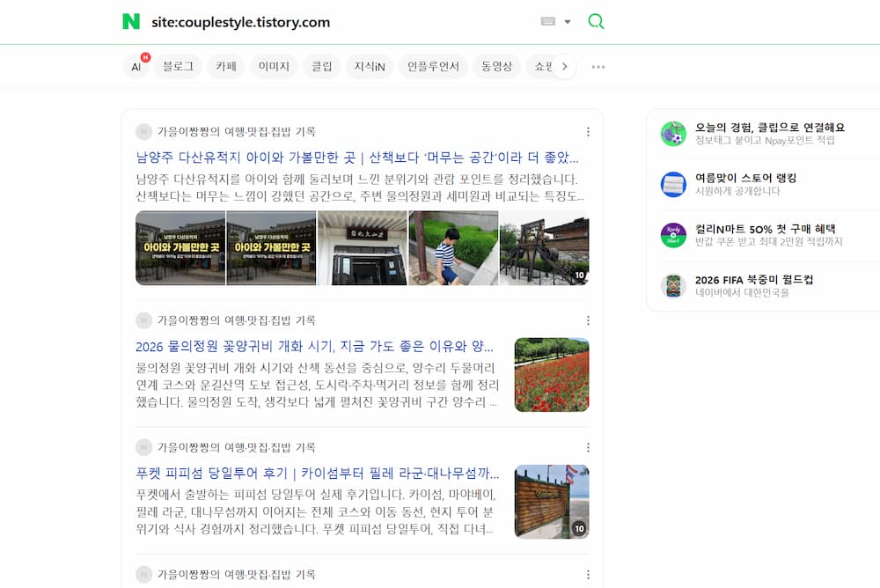The image size is (880, 588).
Task: Switch to the 카페 tab
Action: [226, 66]
